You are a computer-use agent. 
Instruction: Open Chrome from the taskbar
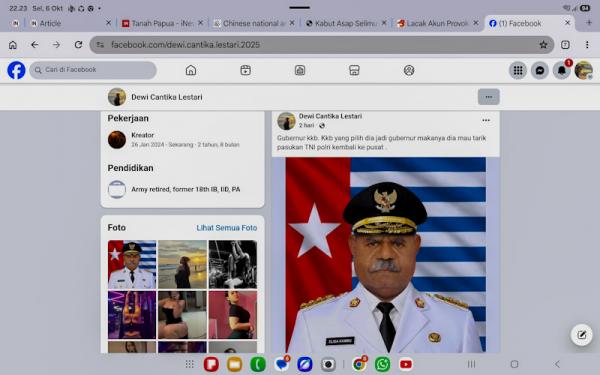click(x=359, y=364)
